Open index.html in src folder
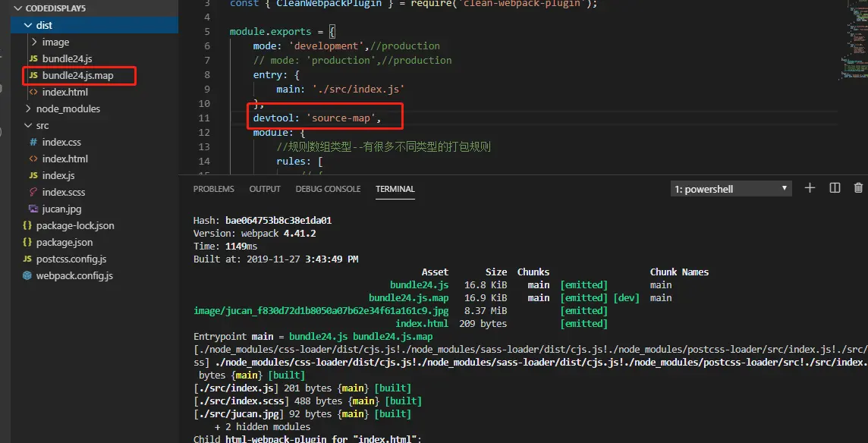 click(64, 159)
